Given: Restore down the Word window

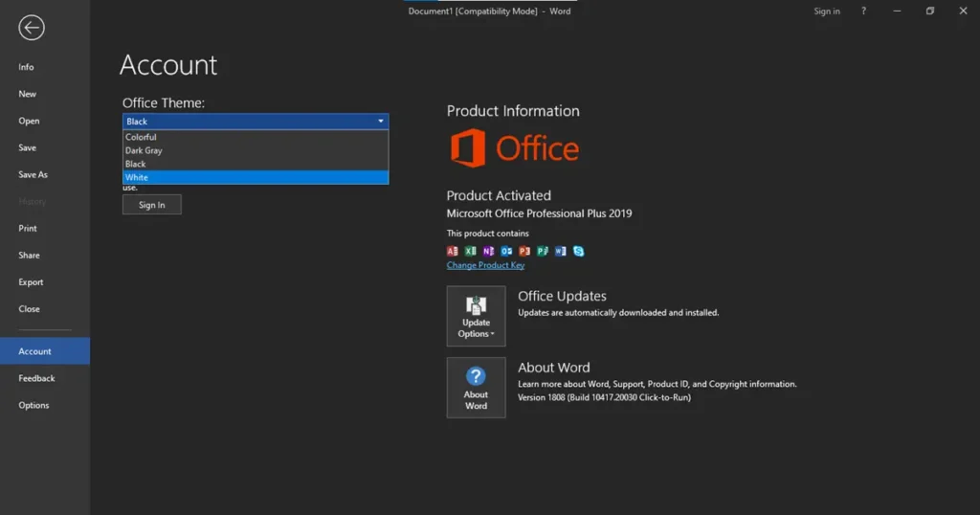Looking at the screenshot, I should pos(930,11).
